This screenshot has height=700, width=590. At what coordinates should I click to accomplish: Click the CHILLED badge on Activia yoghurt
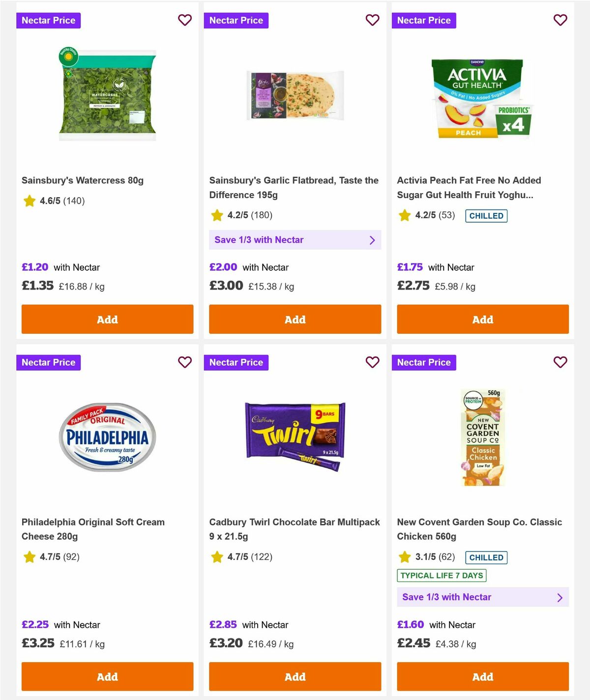[486, 215]
